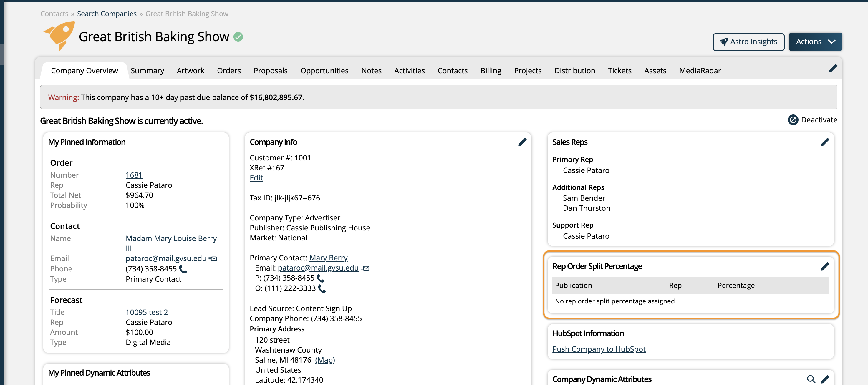Expand the Actions dropdown menu

point(815,42)
